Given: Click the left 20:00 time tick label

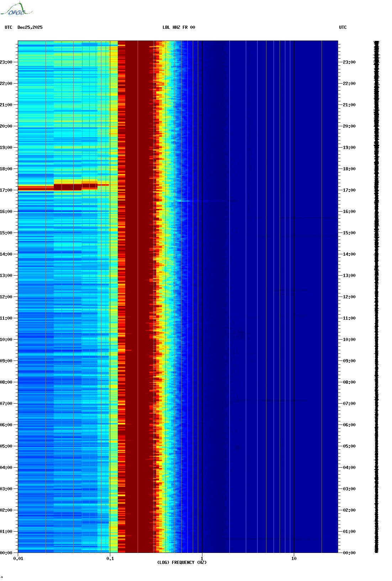Looking at the screenshot, I should [x=6, y=126].
